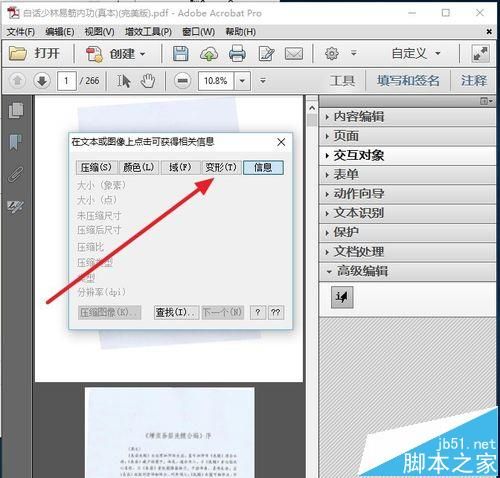
Task: Open the 创建 dropdown
Action: point(116,54)
